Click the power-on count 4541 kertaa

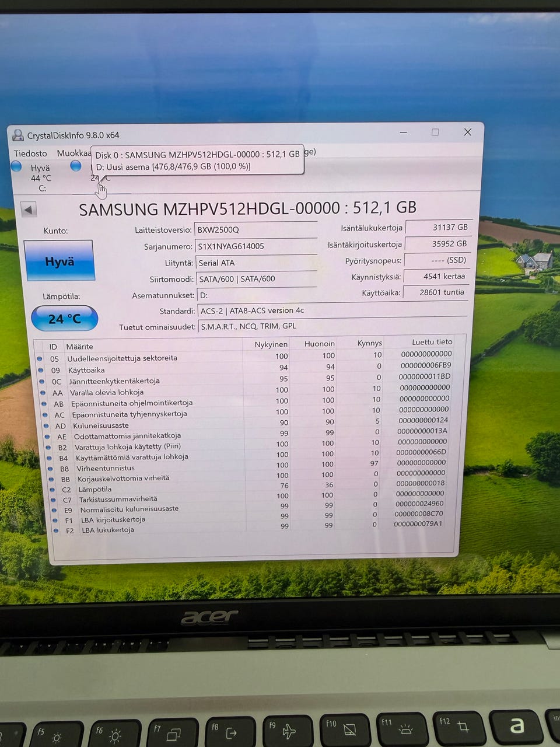[x=437, y=276]
